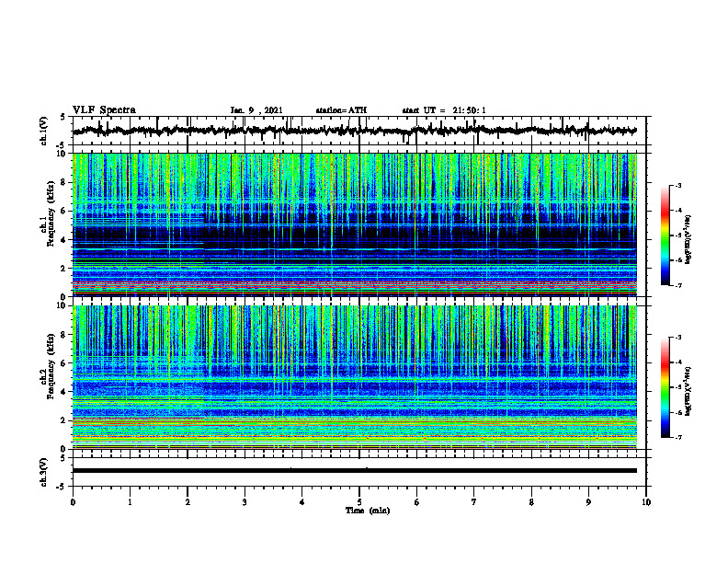Click the "start UT = 21:50: 1" header text

pos(444,110)
